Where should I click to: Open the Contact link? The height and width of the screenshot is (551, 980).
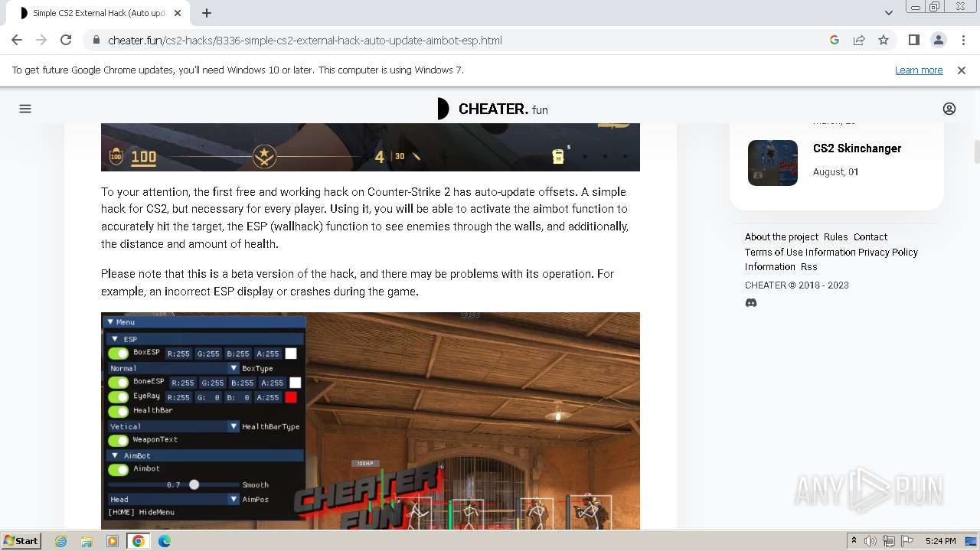(871, 236)
